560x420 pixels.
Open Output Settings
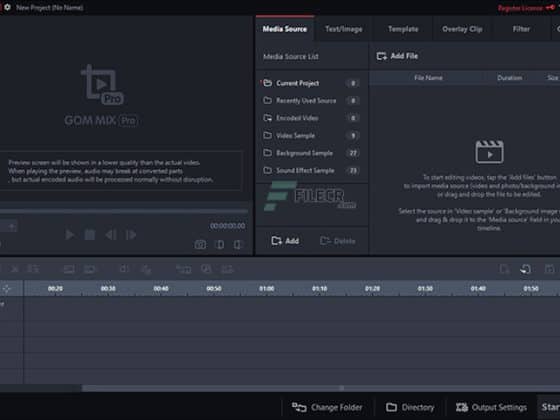[x=491, y=407]
